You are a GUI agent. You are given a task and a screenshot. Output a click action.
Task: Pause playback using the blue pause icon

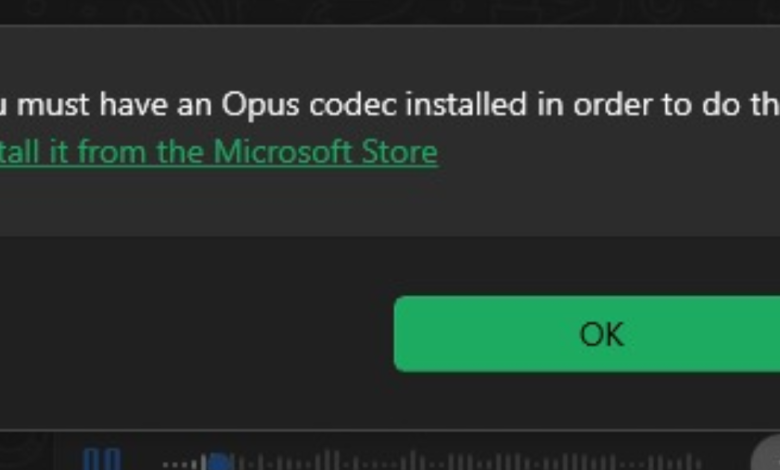(102, 460)
